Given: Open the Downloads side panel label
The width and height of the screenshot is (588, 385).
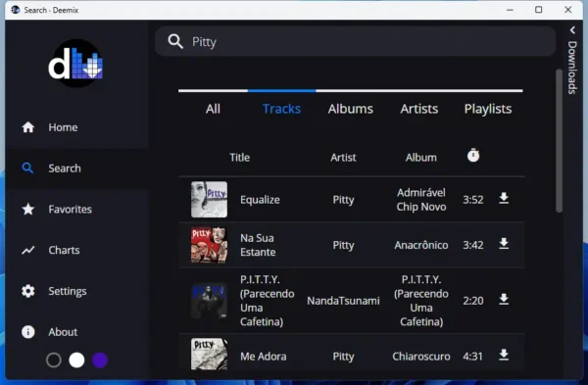Looking at the screenshot, I should click(x=572, y=68).
